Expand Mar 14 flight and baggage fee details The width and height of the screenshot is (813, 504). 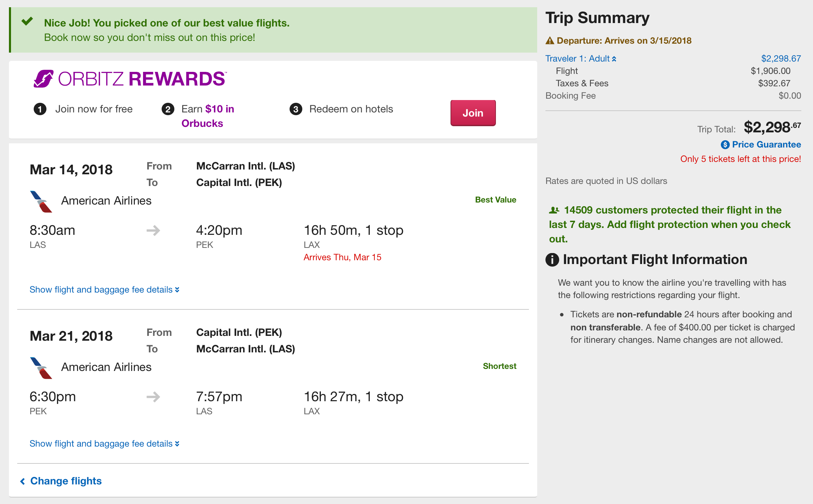click(104, 290)
